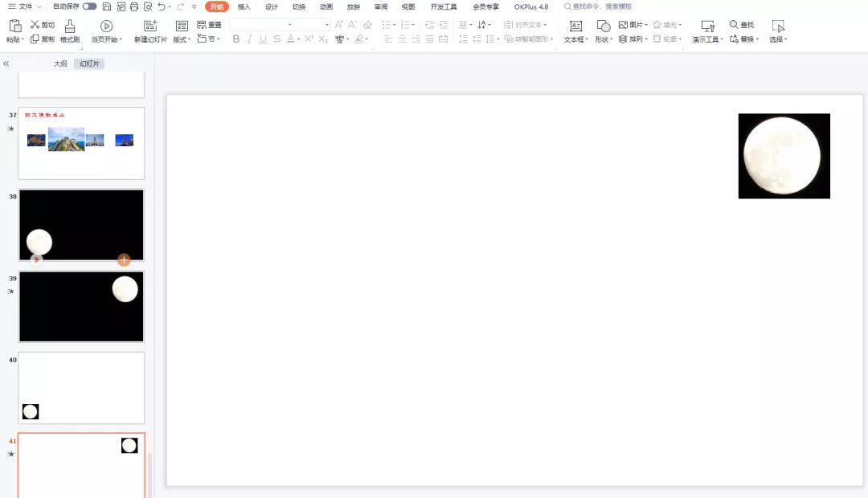The height and width of the screenshot is (498, 868).
Task: Click the Shapes (形状) icon
Action: (x=603, y=26)
